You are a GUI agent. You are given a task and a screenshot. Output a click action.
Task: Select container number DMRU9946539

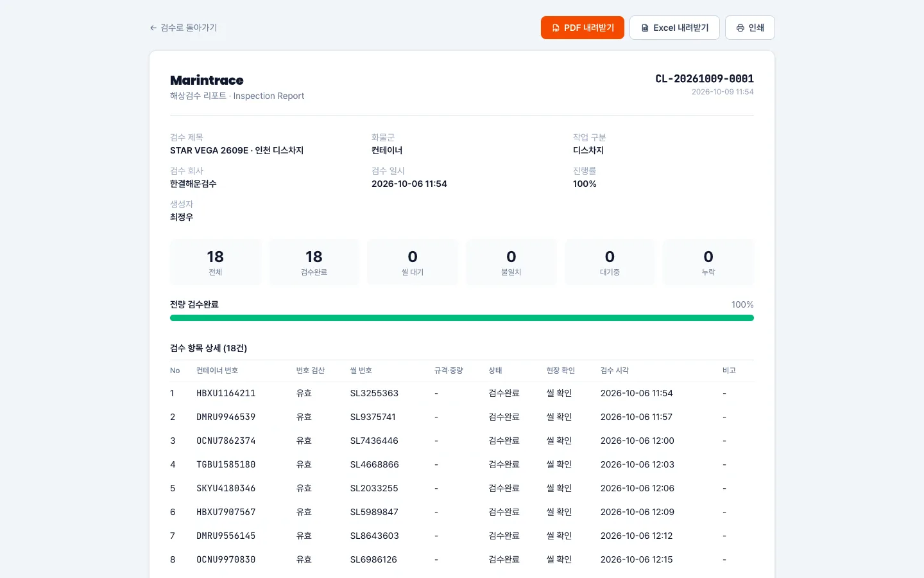(x=226, y=417)
